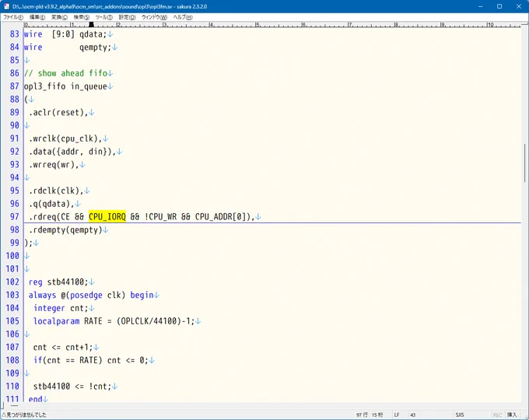Click the 挿入 insert mode indicator
The width and height of the screenshot is (529, 420).
pyautogui.click(x=511, y=415)
